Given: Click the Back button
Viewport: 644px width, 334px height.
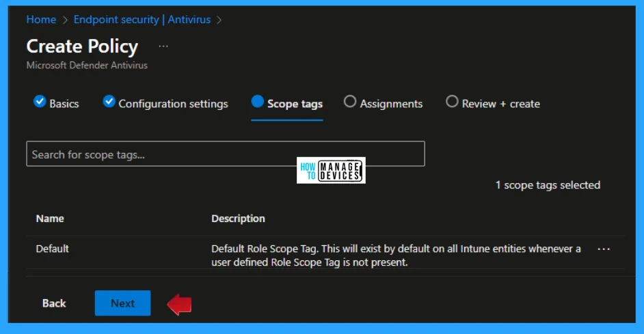Looking at the screenshot, I should click(54, 303).
